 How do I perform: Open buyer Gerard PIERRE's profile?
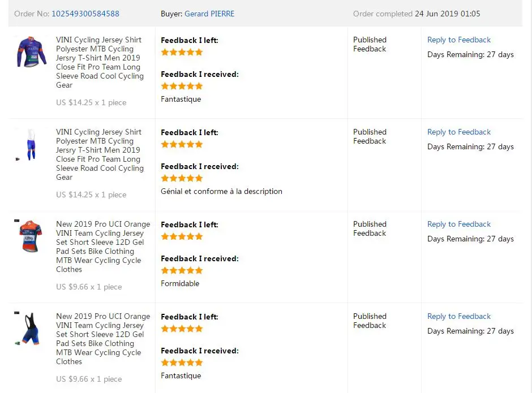[209, 14]
